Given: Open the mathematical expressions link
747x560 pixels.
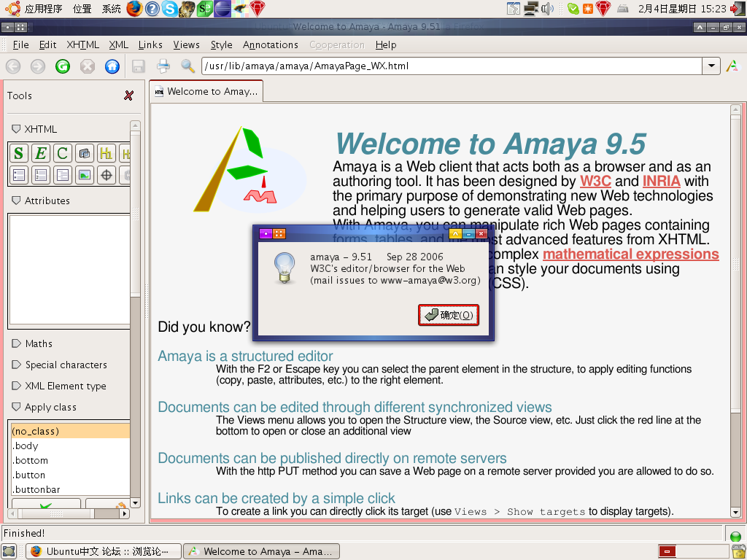Looking at the screenshot, I should (631, 254).
